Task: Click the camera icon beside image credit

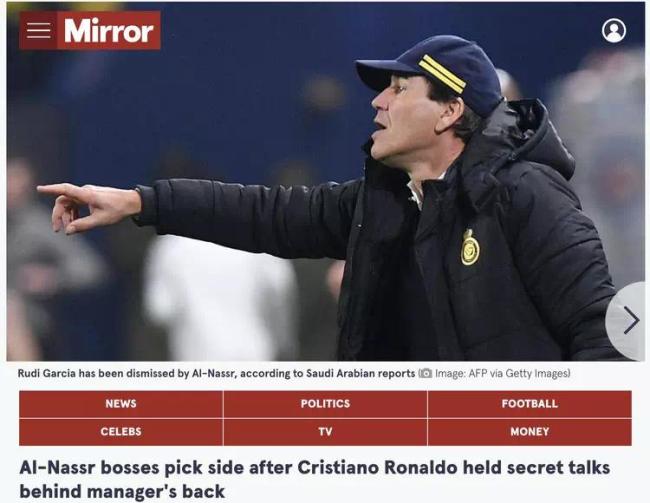Action: pos(425,374)
